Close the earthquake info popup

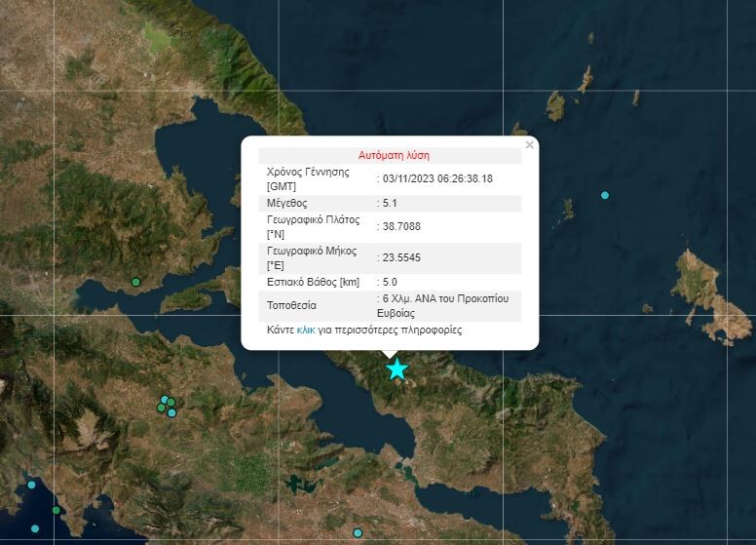click(530, 145)
